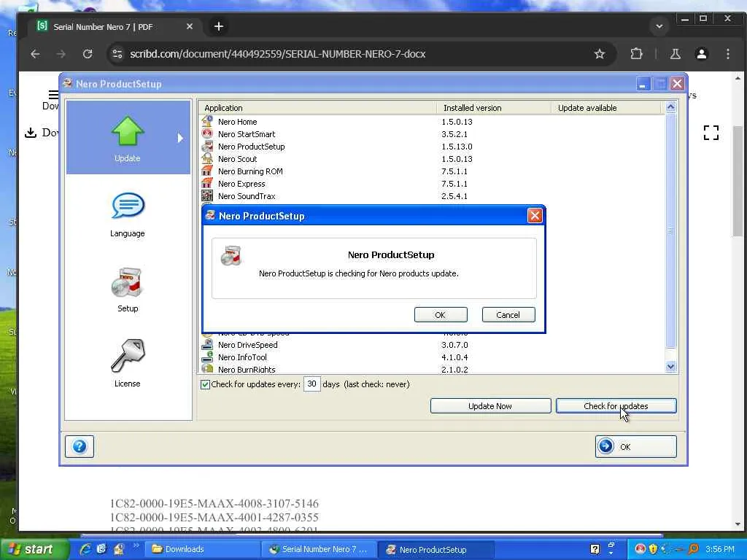This screenshot has width=747, height=560.
Task: Click the Nero BurnRights row icon
Action: pyautogui.click(x=207, y=369)
